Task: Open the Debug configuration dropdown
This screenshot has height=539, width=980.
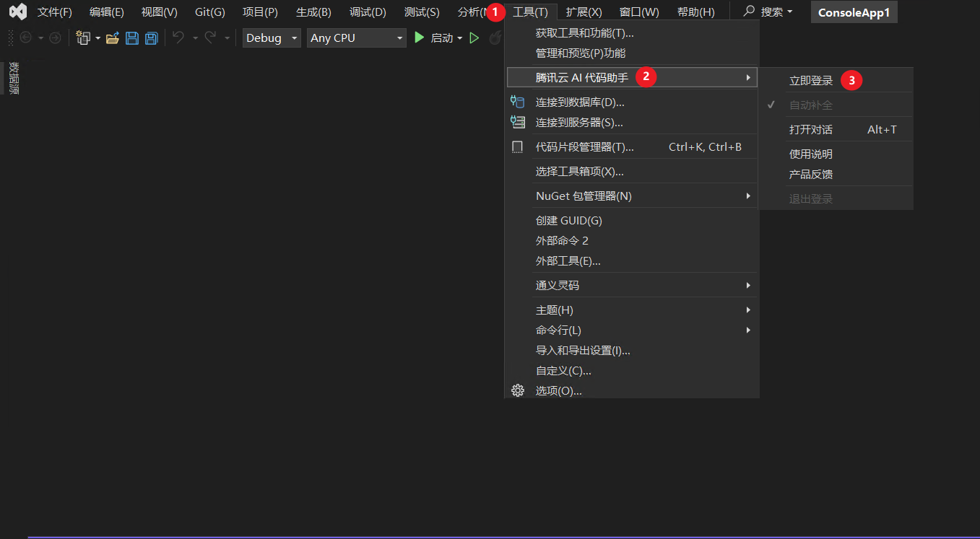Action: tap(272, 38)
